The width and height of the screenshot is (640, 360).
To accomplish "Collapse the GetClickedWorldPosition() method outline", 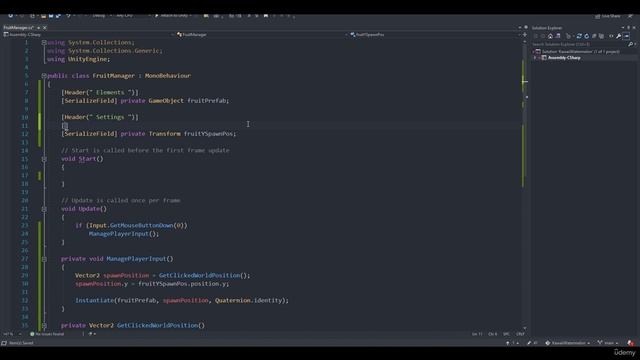I will pyautogui.click(x=44, y=325).
